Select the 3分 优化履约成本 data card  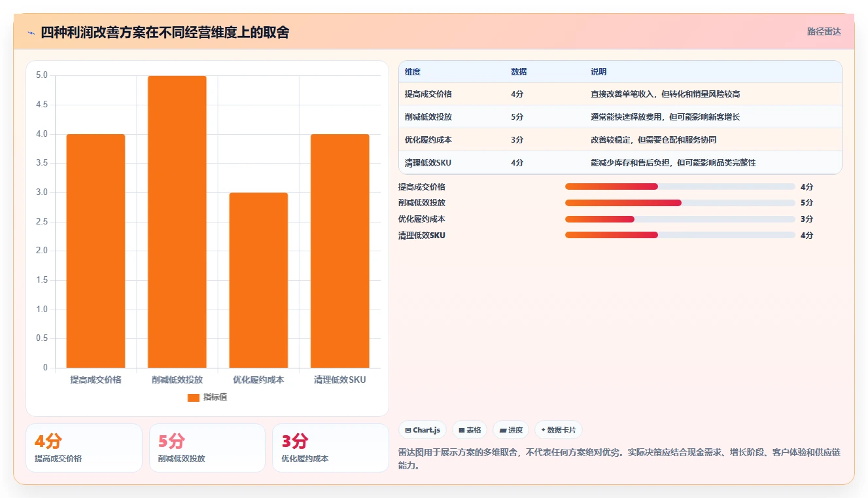coord(330,448)
